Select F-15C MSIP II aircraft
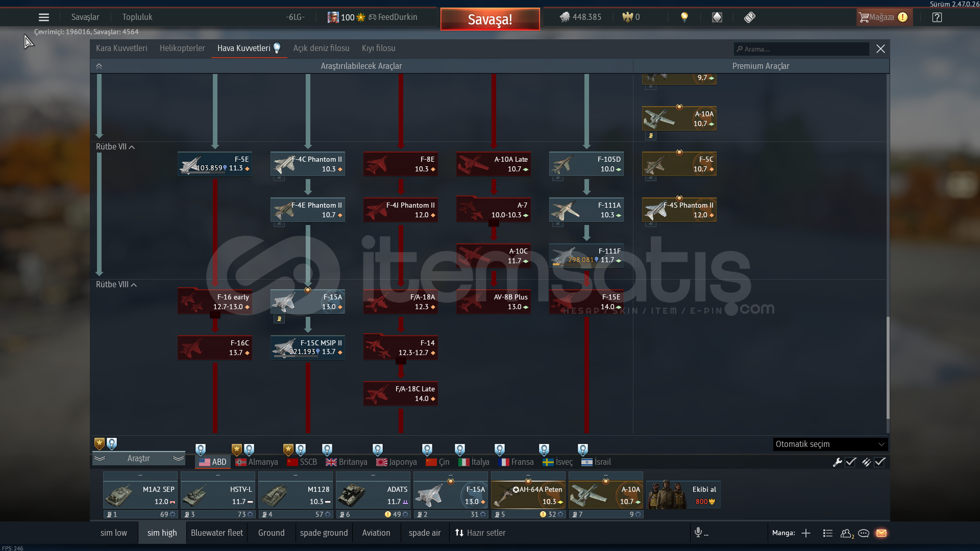This screenshot has width=980, height=551. tap(308, 348)
